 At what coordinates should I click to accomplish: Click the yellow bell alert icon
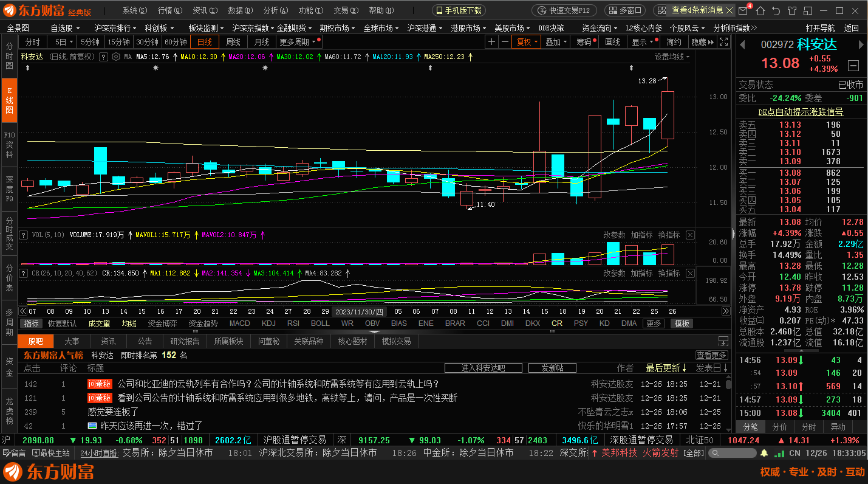tap(764, 453)
